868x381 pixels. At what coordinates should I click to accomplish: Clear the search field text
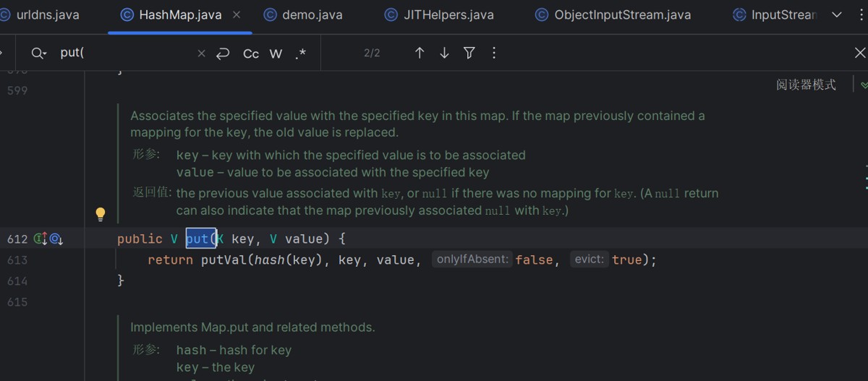pyautogui.click(x=201, y=53)
